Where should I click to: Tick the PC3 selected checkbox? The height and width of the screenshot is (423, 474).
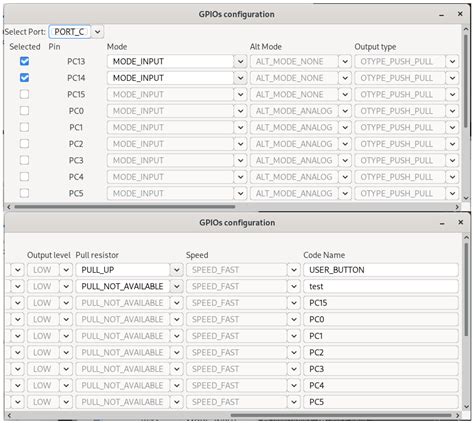point(24,160)
